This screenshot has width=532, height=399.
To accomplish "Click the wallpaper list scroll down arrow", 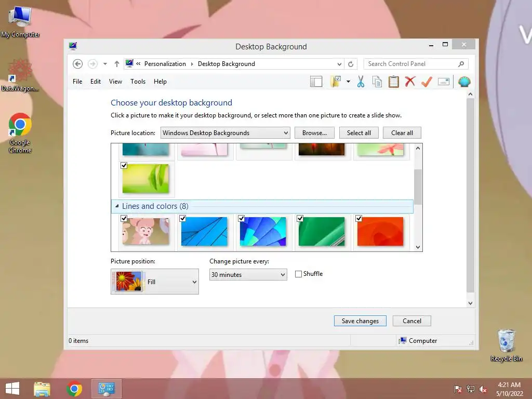I will pos(418,247).
